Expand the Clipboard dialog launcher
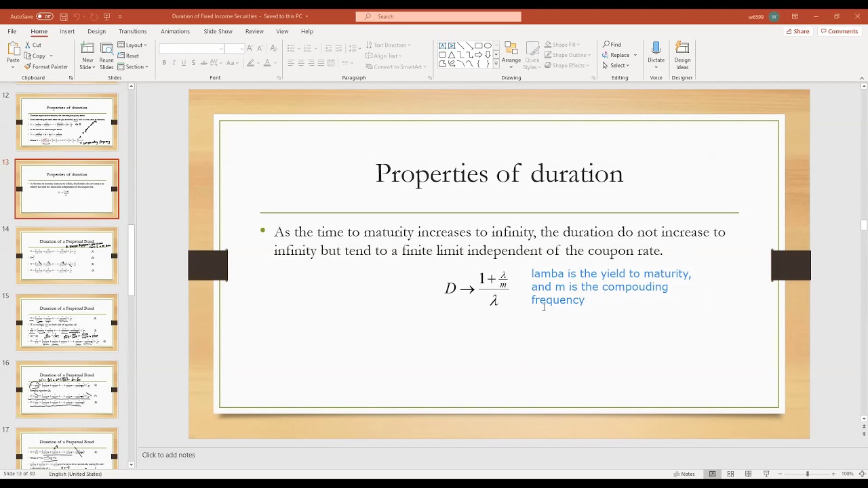868x488 pixels. click(x=71, y=78)
